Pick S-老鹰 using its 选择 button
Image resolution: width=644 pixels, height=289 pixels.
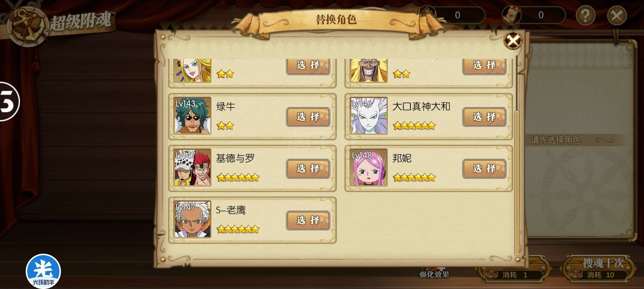tap(308, 220)
